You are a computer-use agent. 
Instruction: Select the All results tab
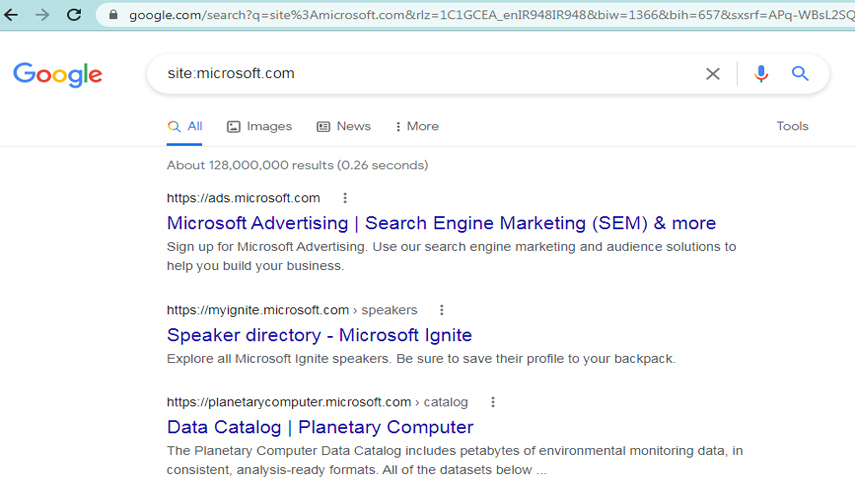tap(185, 126)
